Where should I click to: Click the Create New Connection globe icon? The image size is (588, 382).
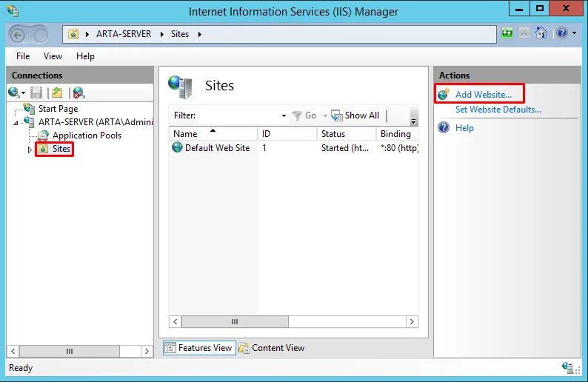[x=13, y=93]
